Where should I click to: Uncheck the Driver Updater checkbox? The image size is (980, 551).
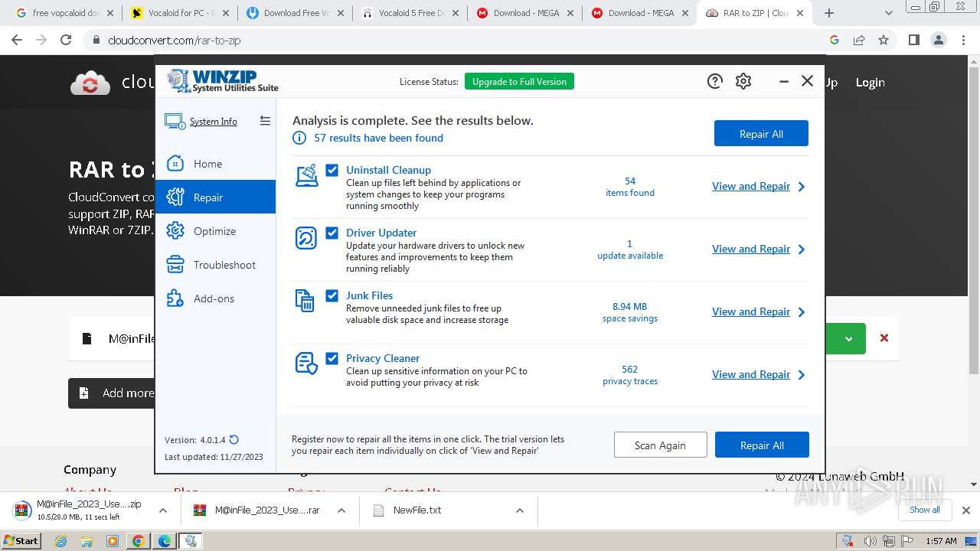(332, 233)
